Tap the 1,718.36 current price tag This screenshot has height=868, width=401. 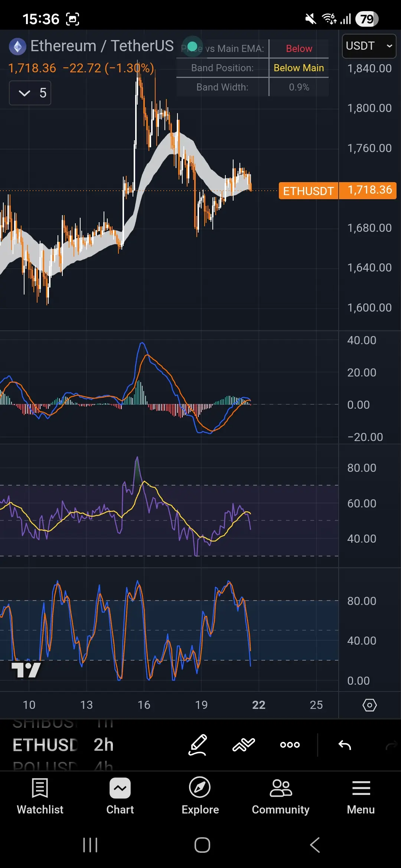(368, 190)
